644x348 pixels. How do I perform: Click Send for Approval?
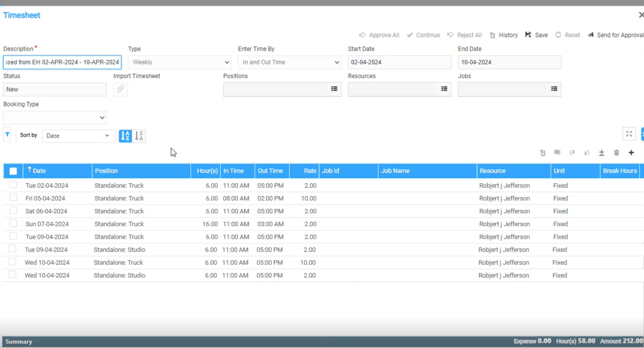pos(616,35)
